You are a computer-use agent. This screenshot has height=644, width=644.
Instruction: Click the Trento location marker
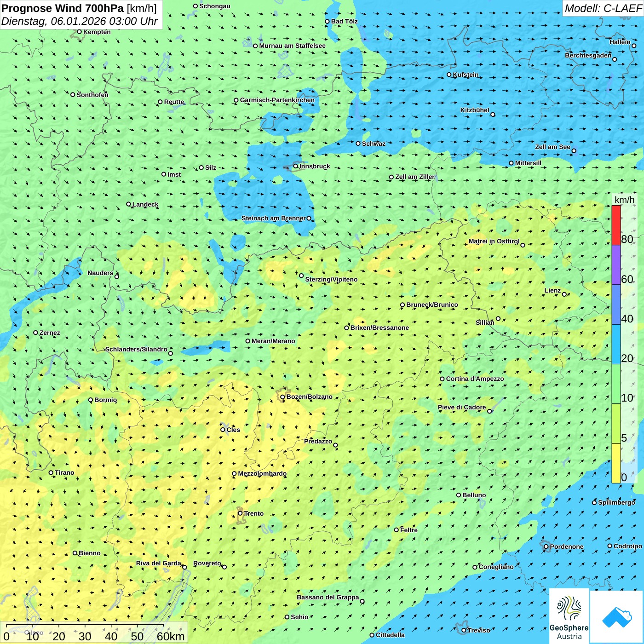240,513
